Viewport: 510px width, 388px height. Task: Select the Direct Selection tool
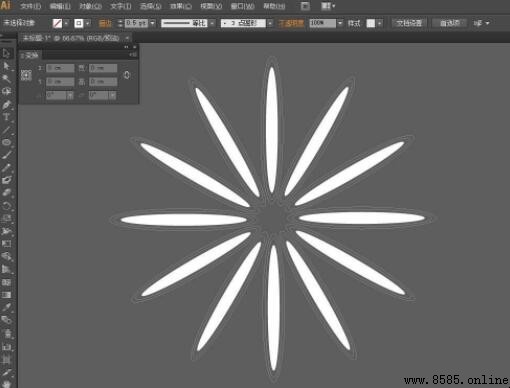click(6, 66)
